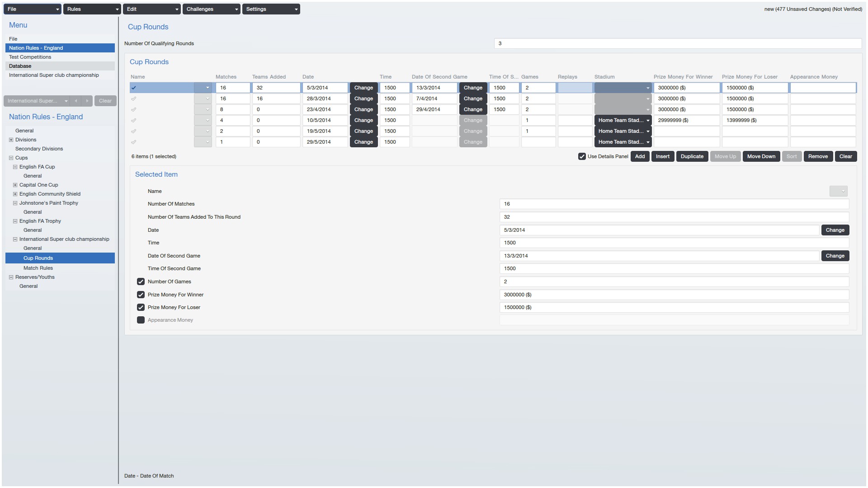Collapse the Reserves/Youths tree node

tap(11, 277)
